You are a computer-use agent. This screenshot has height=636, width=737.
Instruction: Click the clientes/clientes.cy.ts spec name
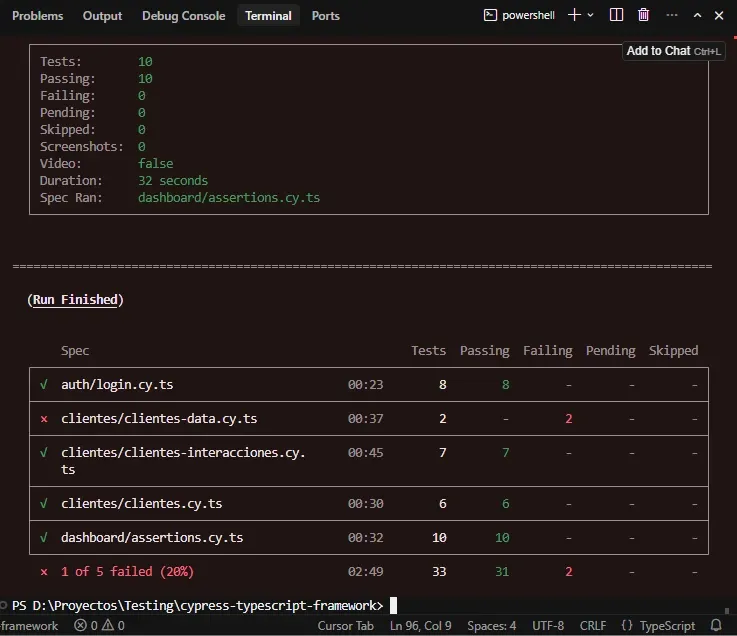point(141,503)
